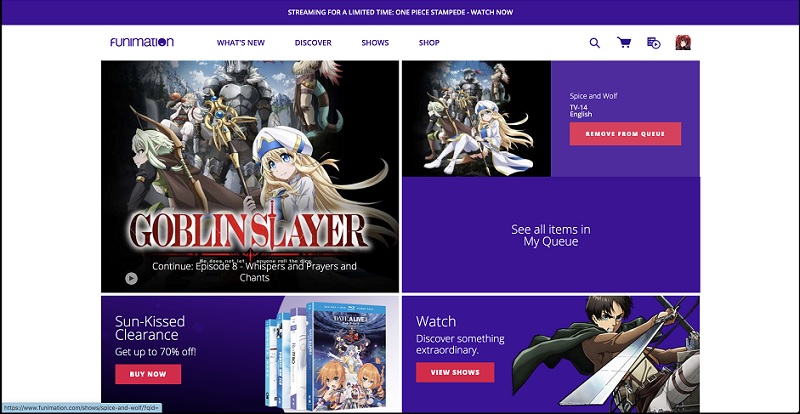Click the Remove From Queue button
The image size is (800, 414).
[x=625, y=134]
